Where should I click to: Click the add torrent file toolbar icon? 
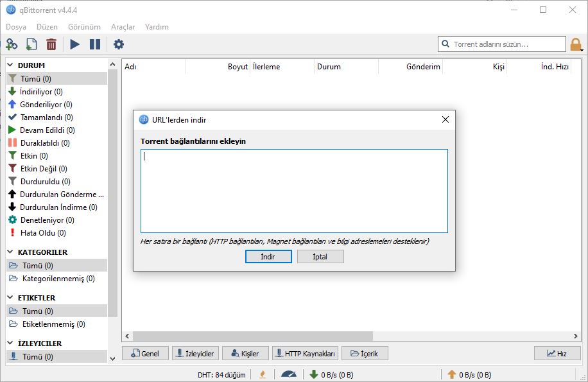[x=31, y=44]
